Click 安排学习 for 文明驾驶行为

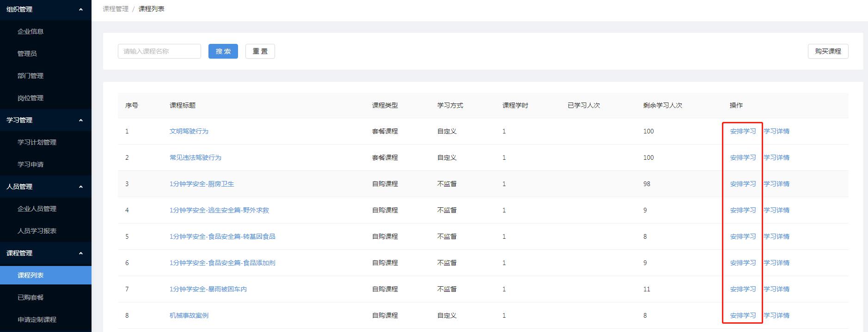point(743,131)
